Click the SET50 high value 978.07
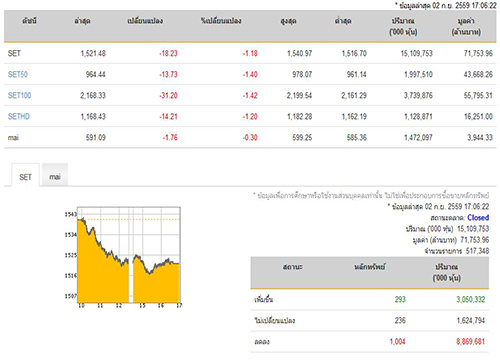The width and height of the screenshot is (500, 360). (302, 74)
